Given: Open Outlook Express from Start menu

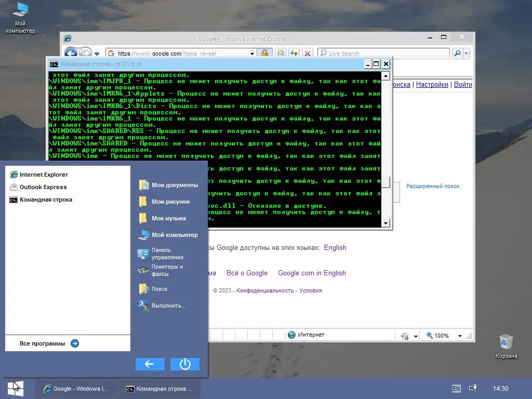Looking at the screenshot, I should (38, 187).
